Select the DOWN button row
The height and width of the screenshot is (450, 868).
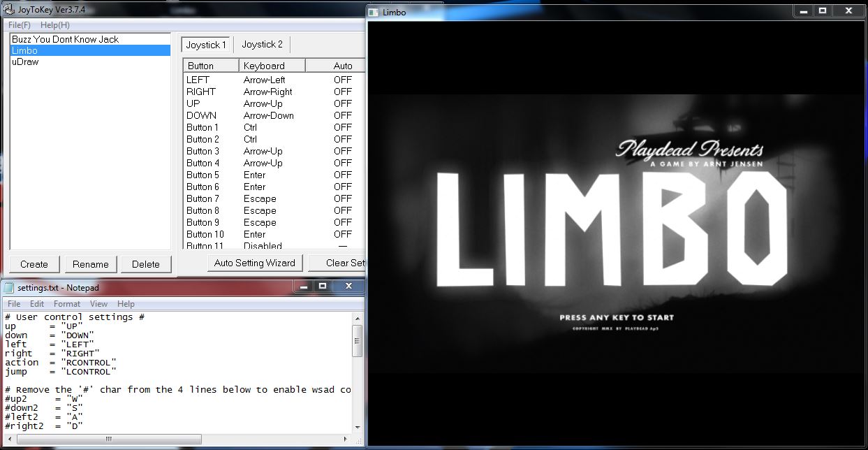pyautogui.click(x=274, y=115)
